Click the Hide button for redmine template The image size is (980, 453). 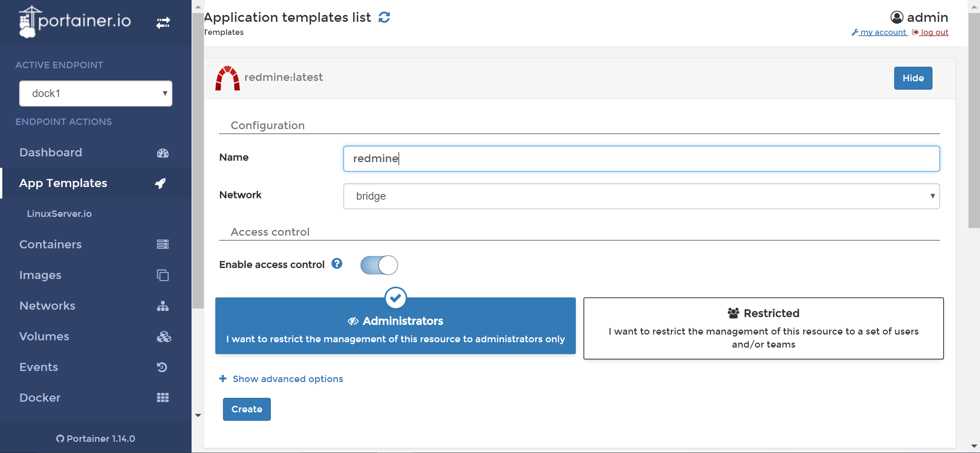[913, 78]
